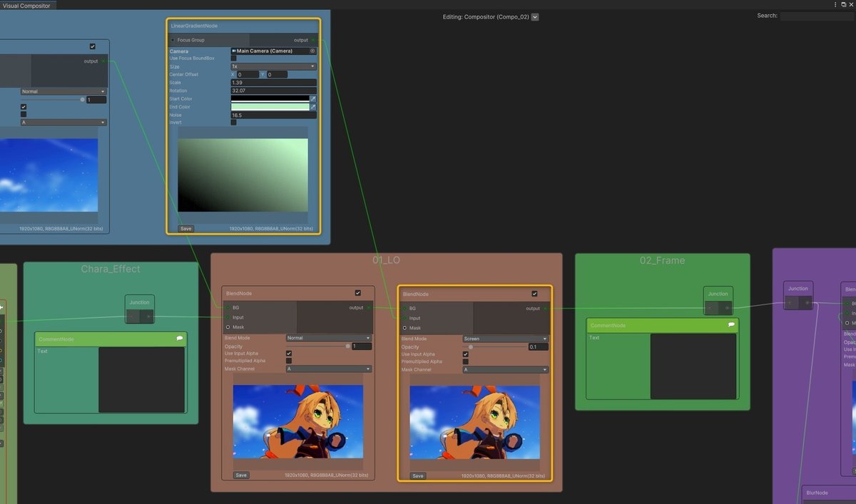Toggle enable checkbox of Screen BlendNode
856x504 pixels.
[534, 294]
